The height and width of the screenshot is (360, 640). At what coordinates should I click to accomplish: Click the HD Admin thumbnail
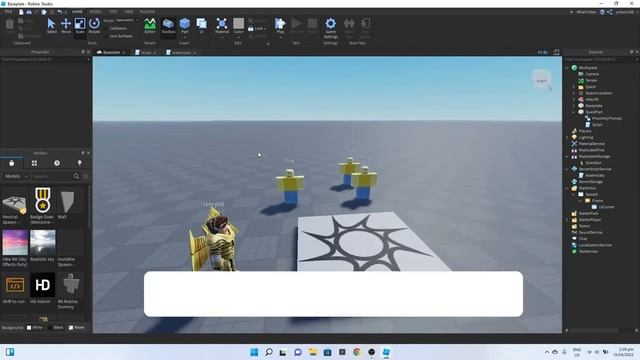tap(42, 284)
